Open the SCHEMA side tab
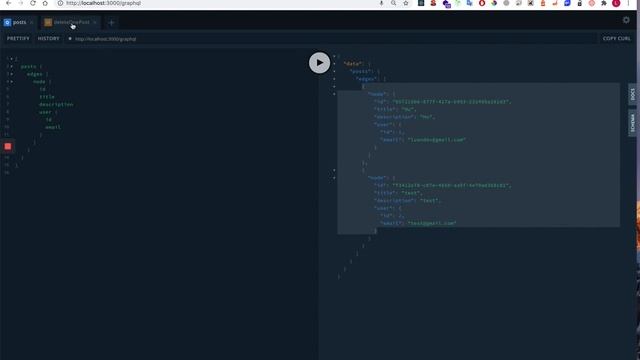The height and width of the screenshot is (360, 640). (632, 123)
